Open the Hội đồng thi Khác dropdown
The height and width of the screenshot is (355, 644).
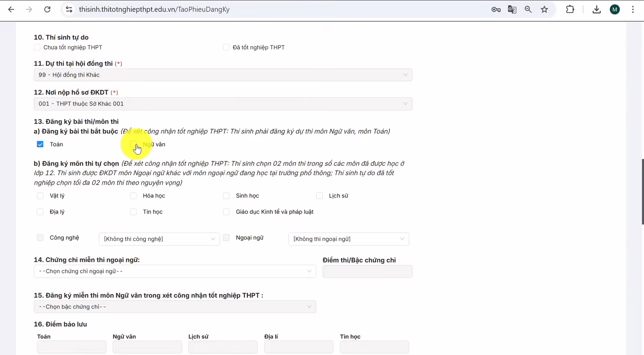(223, 75)
